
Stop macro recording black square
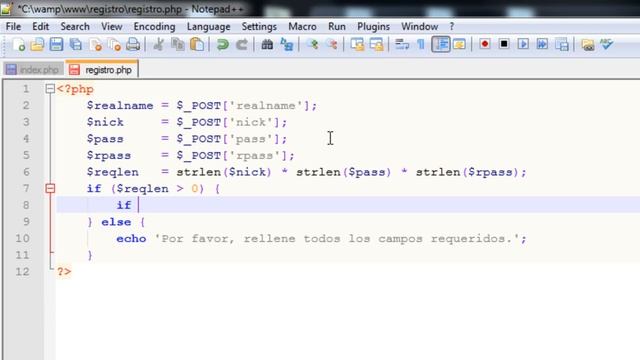(504, 44)
